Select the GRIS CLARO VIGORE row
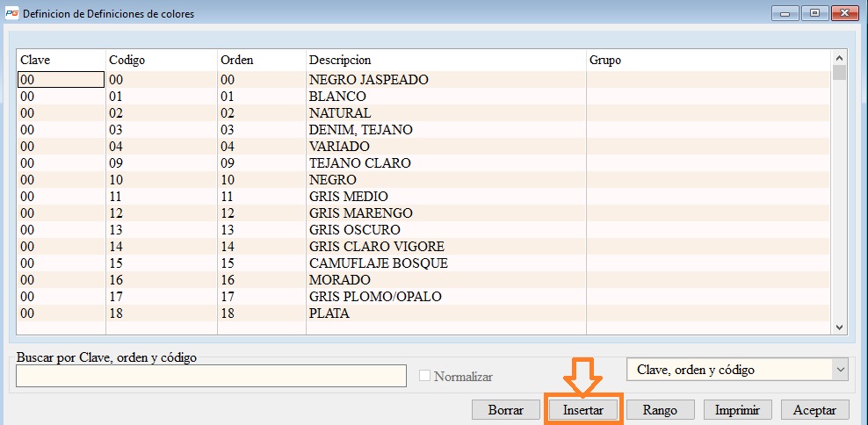The width and height of the screenshot is (868, 425). (x=423, y=246)
